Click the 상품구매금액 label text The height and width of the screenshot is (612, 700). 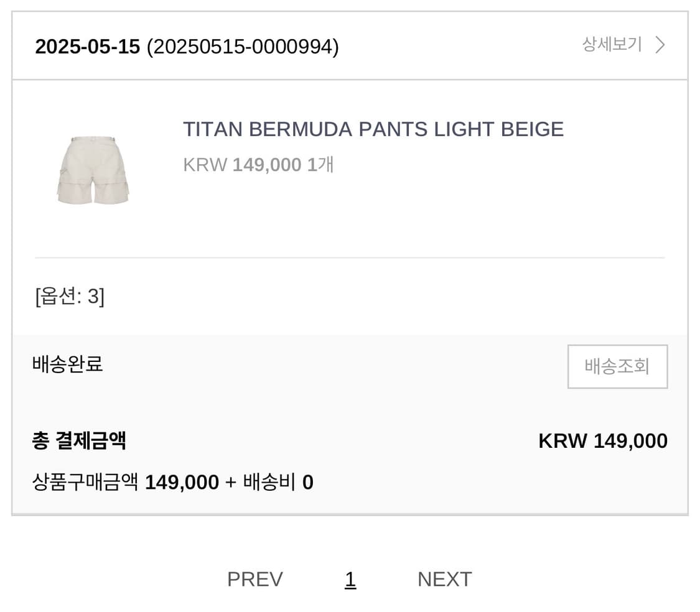point(85,483)
